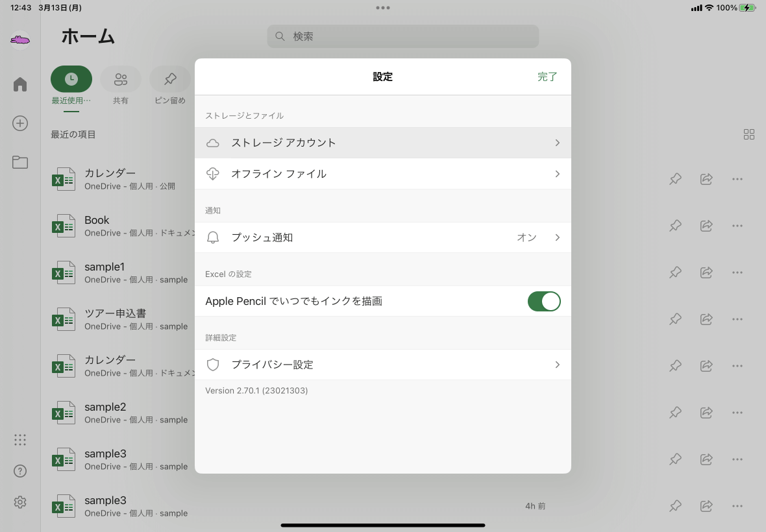The height and width of the screenshot is (532, 766).
Task: Click the Version 2.70.1 text
Action: [x=256, y=391]
